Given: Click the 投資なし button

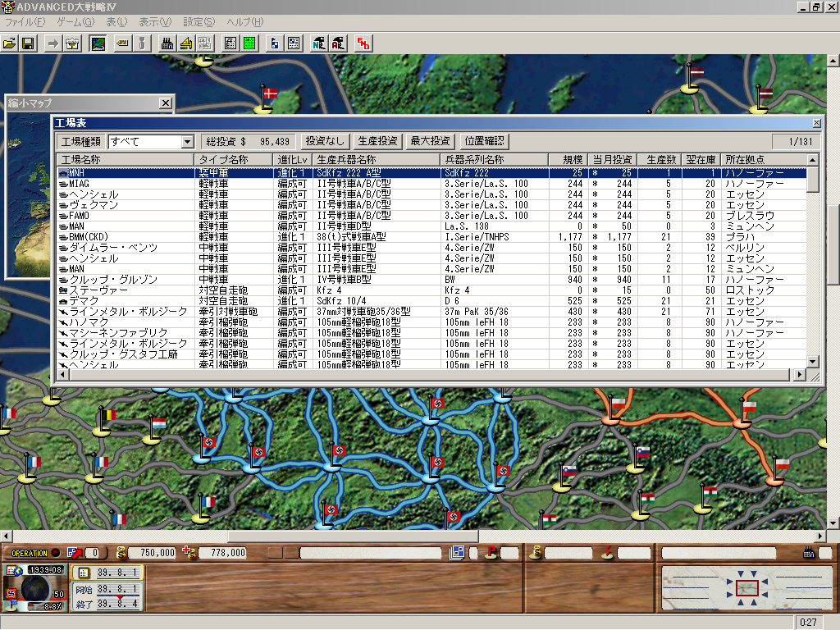Looking at the screenshot, I should tap(325, 141).
